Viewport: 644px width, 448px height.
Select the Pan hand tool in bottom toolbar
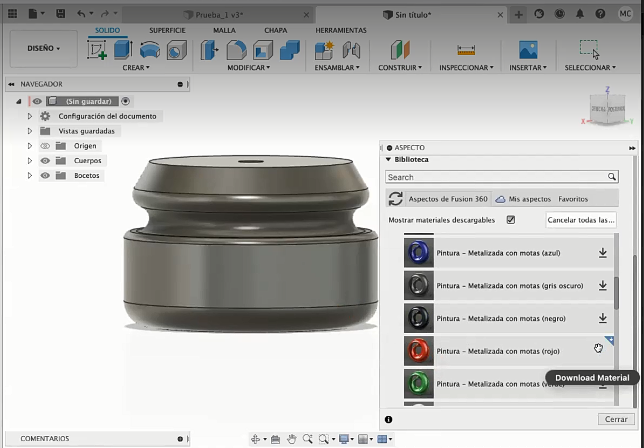[292, 439]
